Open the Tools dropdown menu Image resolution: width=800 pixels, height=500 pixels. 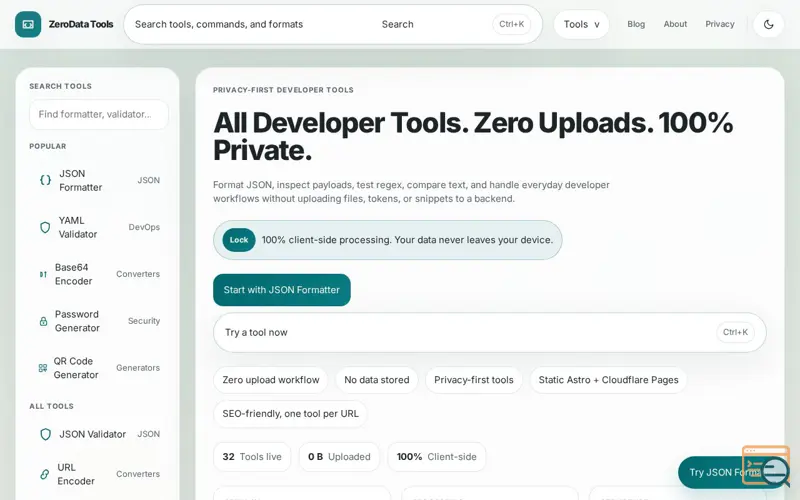581,24
